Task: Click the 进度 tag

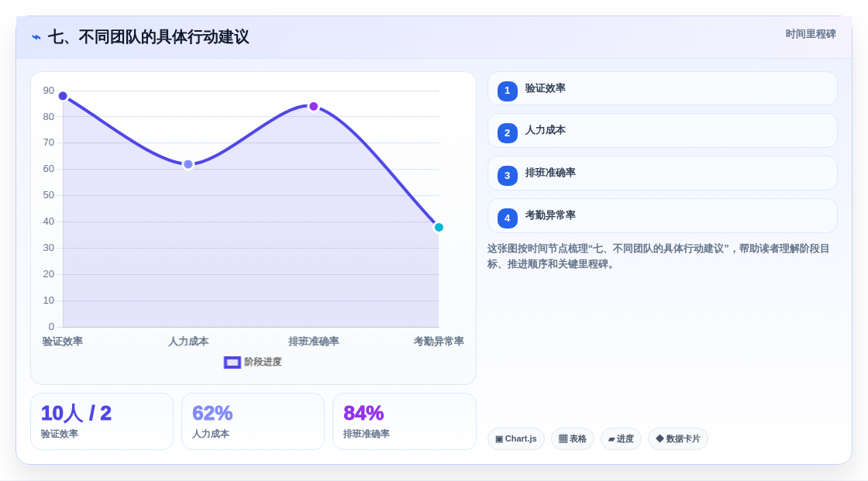Action: pos(621,439)
